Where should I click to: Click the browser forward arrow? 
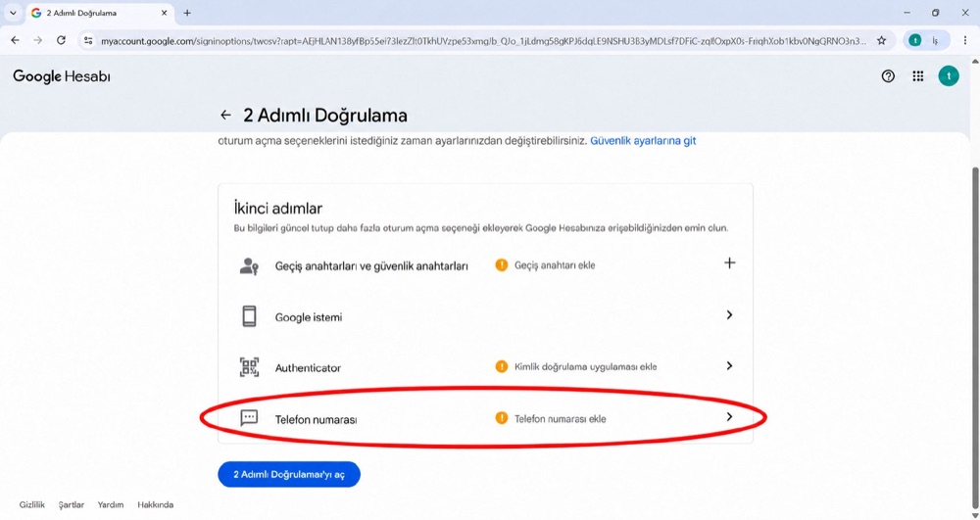pyautogui.click(x=37, y=40)
